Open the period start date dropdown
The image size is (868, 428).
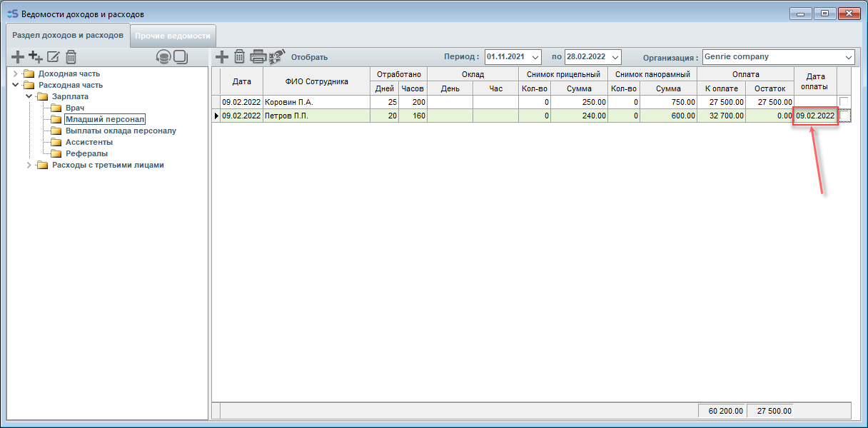pyautogui.click(x=535, y=57)
